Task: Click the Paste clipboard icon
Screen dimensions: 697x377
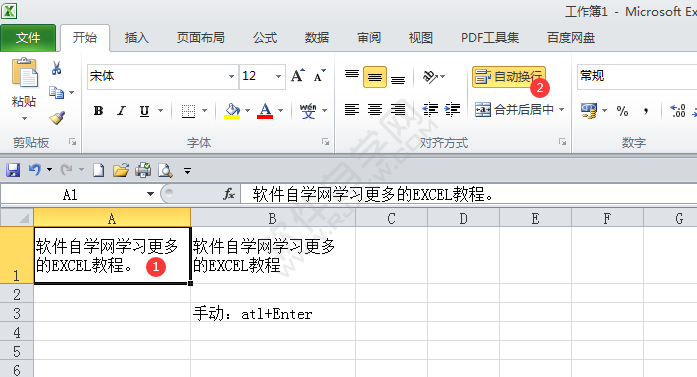Action: click(24, 73)
